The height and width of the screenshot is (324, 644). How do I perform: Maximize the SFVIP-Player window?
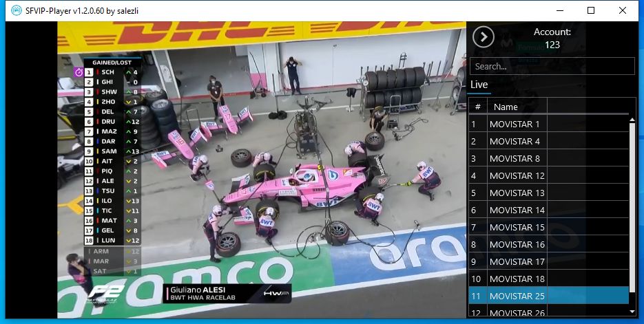(591, 11)
